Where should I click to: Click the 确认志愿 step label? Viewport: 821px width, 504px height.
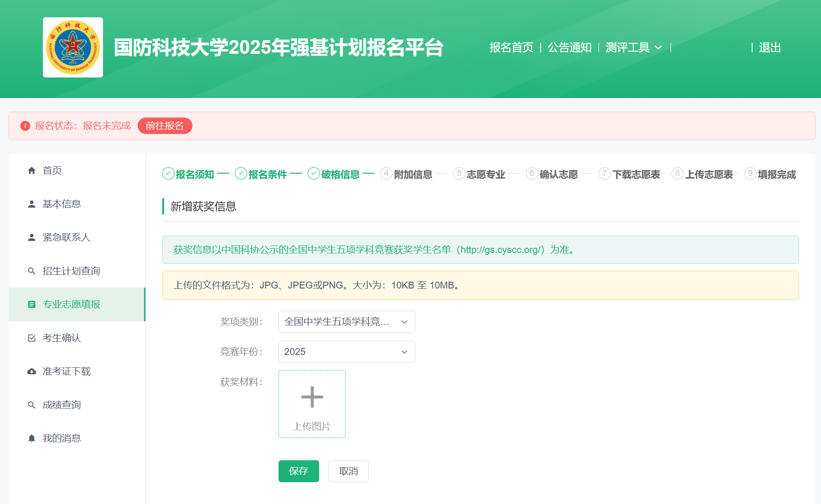559,175
